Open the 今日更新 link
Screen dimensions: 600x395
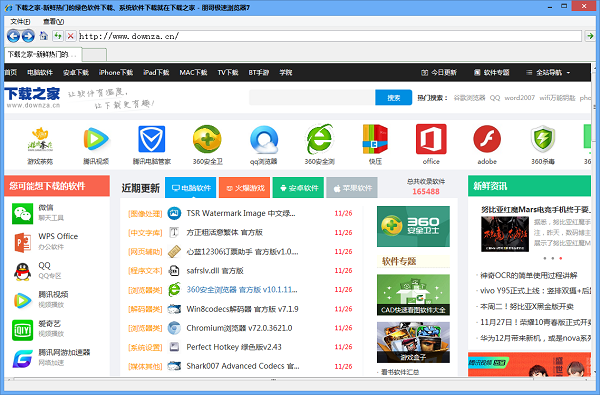coord(439,72)
